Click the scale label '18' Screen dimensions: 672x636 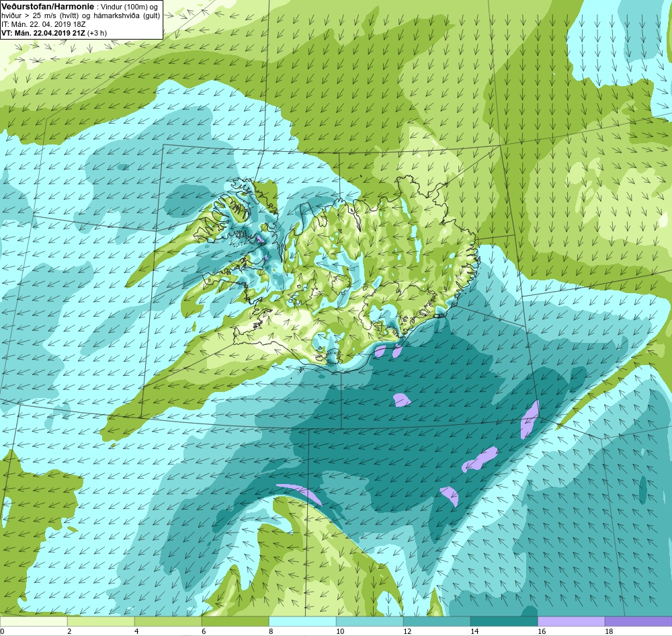(609, 631)
